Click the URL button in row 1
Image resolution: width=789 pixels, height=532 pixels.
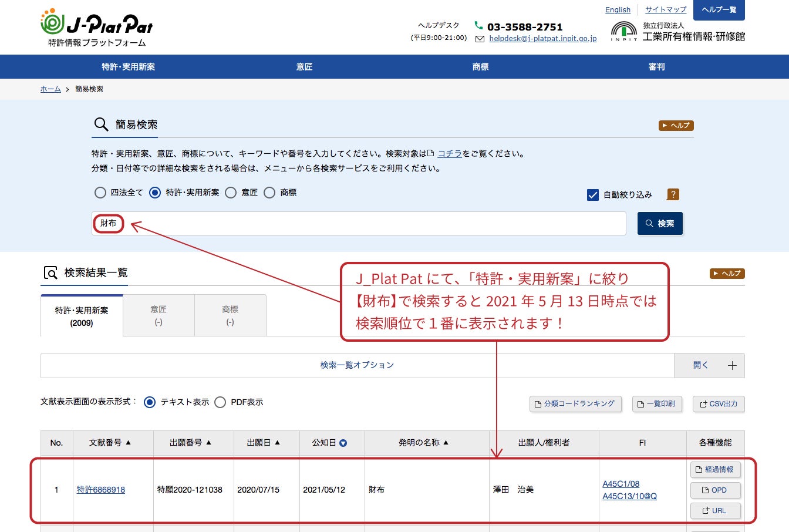point(715,511)
